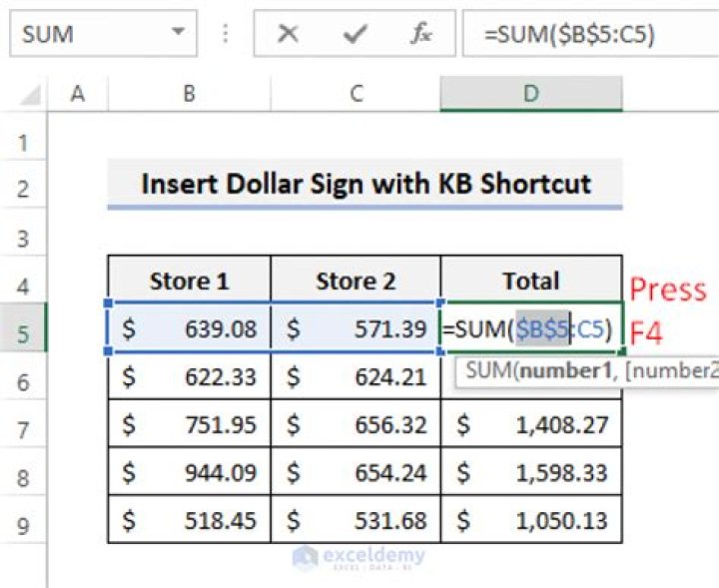Select cell with value 944.09

[x=190, y=472]
